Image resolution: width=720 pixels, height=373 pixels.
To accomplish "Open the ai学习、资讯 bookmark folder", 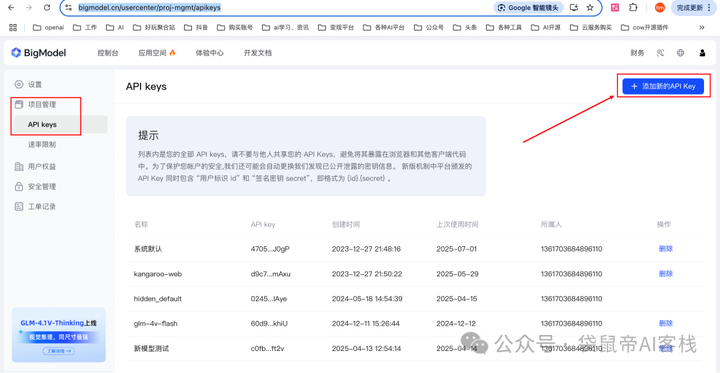I will 285,27.
